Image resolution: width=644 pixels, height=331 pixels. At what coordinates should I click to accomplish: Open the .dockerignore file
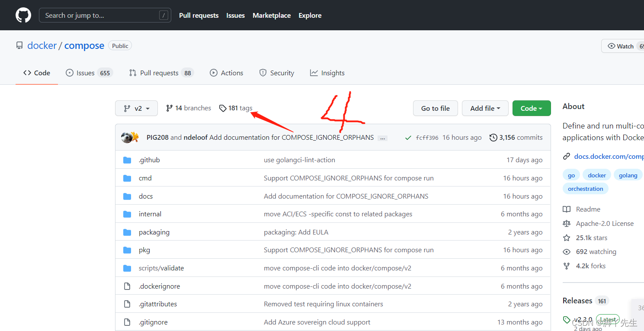click(159, 286)
